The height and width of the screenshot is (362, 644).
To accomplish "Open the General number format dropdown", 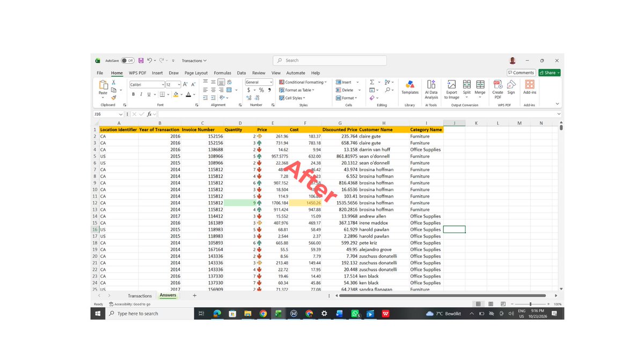I will [x=271, y=82].
